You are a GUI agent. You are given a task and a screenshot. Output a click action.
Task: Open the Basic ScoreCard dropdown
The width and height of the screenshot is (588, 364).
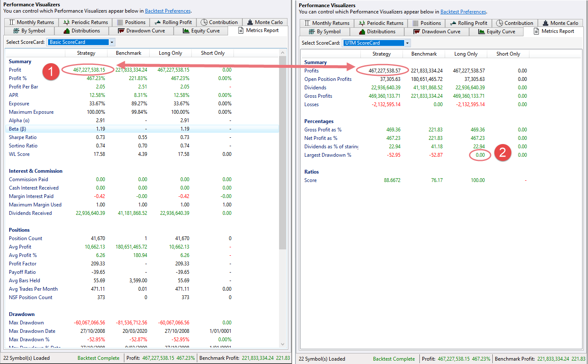[x=112, y=42]
